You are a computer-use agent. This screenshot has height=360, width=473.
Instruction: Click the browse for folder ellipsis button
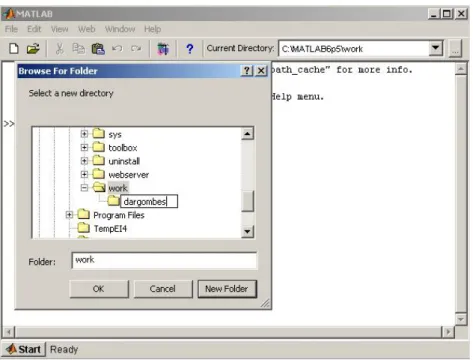coord(455,49)
